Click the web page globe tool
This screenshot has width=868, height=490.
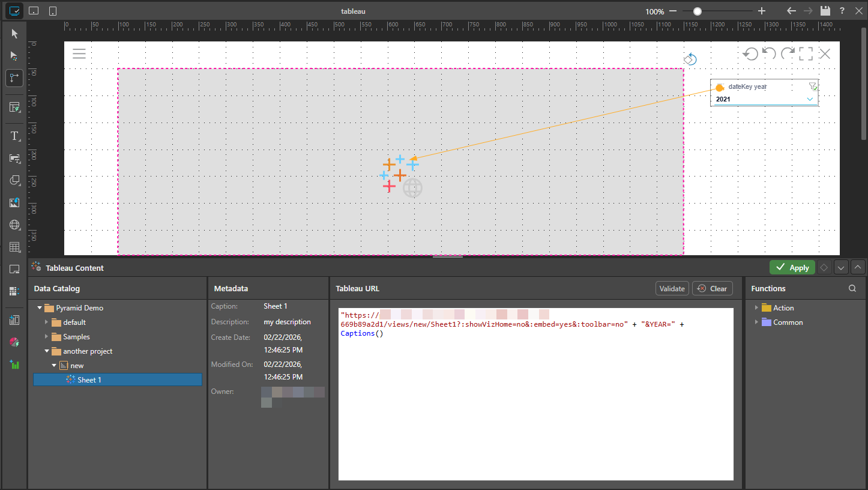pyautogui.click(x=14, y=225)
